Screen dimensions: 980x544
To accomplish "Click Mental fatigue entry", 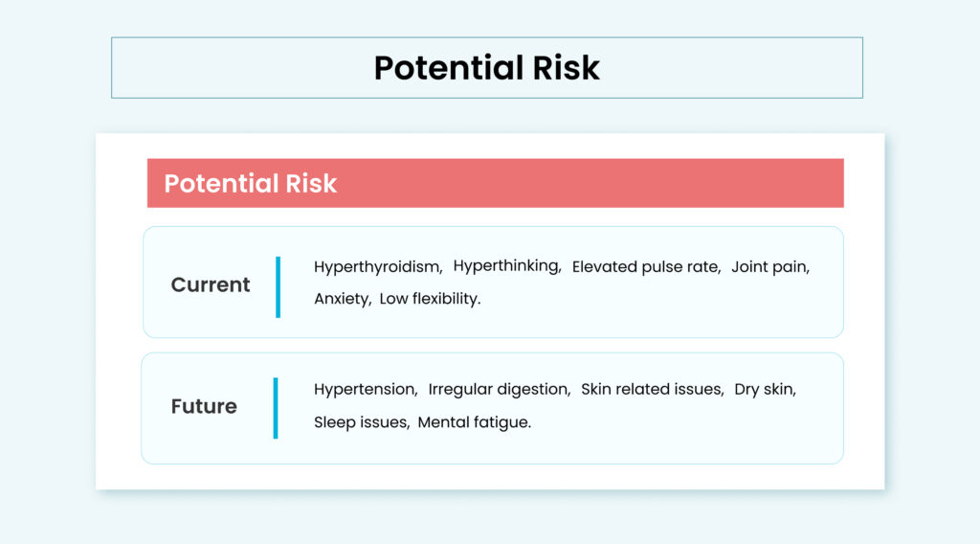I will point(475,422).
